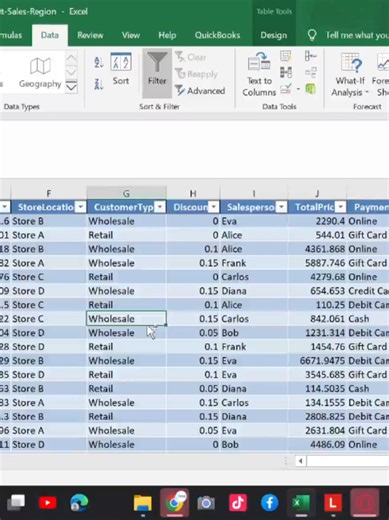This screenshot has width=389, height=520.
Task: Switch to the Review ribbon tab
Action: point(90,35)
